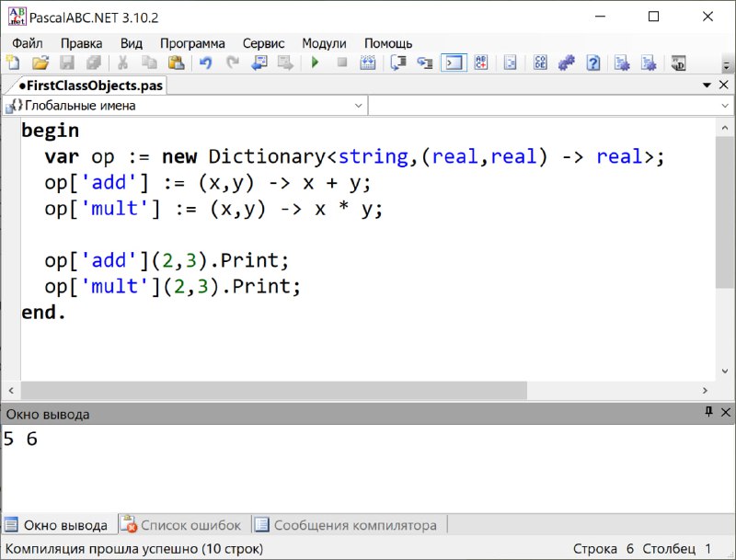Click the last toolbar designer icon
Screen dimensions: 736x560
pyautogui.click(x=678, y=63)
